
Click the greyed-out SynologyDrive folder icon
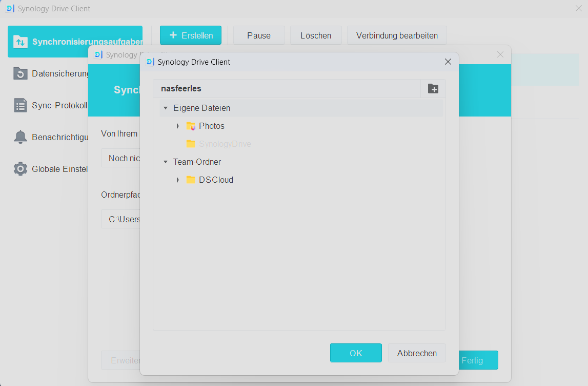click(x=191, y=144)
